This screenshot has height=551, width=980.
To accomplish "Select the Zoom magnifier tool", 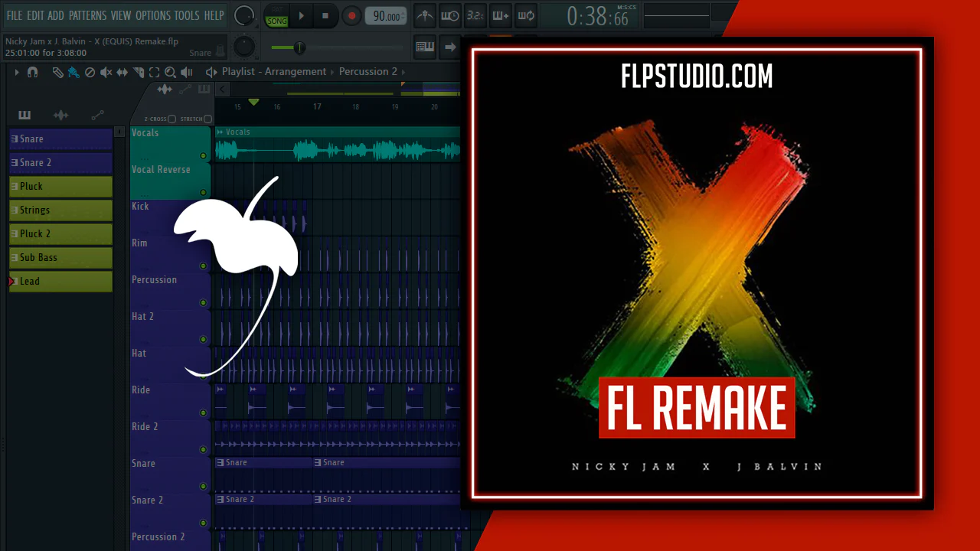I will (170, 72).
